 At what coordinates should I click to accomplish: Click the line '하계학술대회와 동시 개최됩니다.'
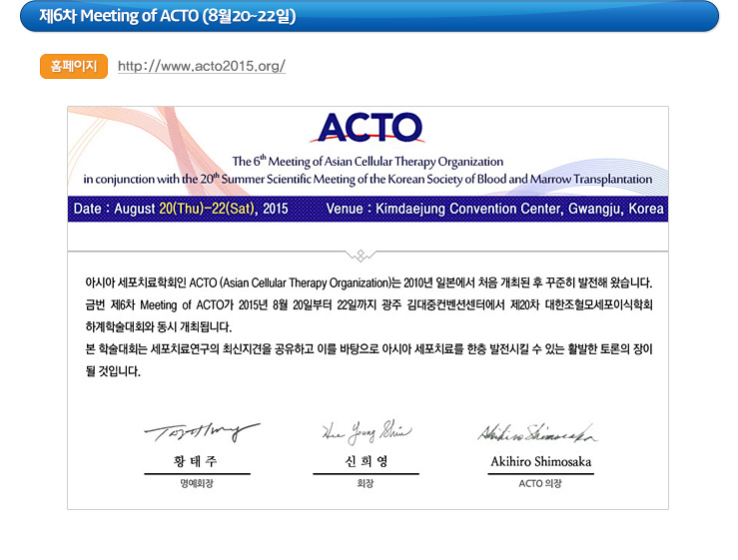click(x=158, y=327)
